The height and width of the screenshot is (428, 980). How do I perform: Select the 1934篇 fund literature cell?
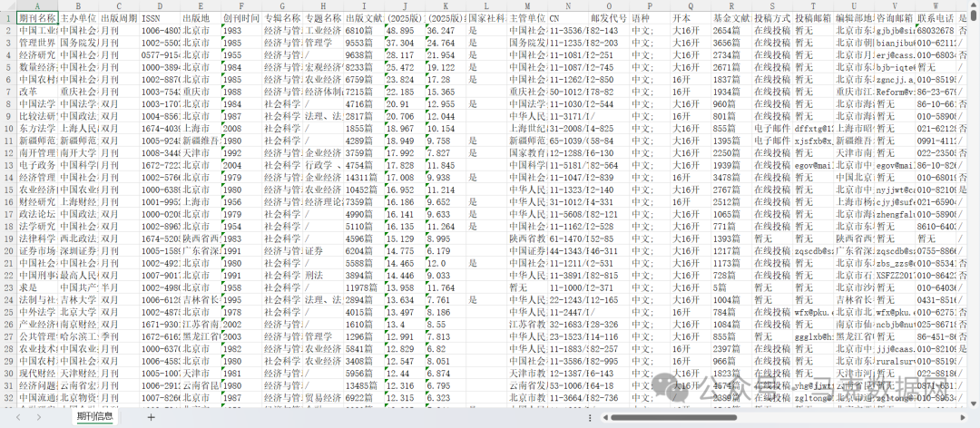point(731,92)
